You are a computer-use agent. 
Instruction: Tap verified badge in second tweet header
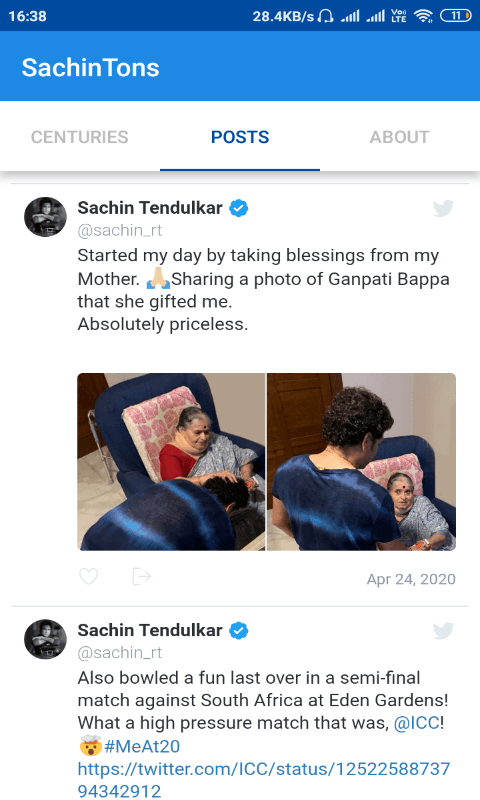[238, 631]
